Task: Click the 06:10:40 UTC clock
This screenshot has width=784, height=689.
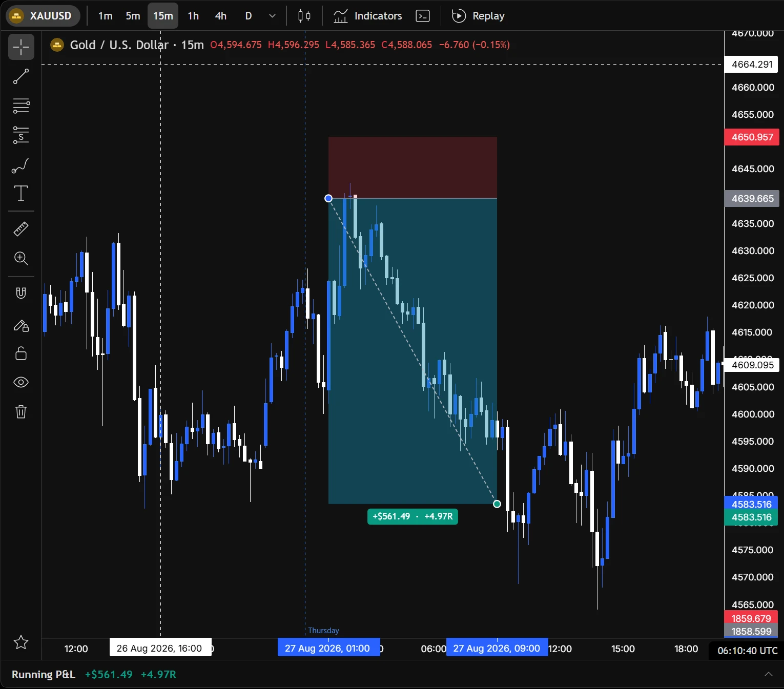Action: tap(747, 651)
